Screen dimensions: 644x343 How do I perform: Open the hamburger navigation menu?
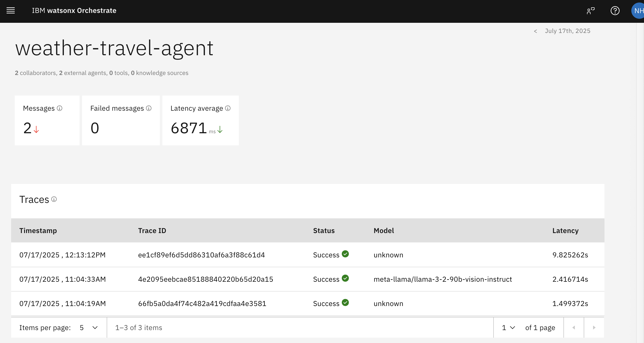coord(11,10)
